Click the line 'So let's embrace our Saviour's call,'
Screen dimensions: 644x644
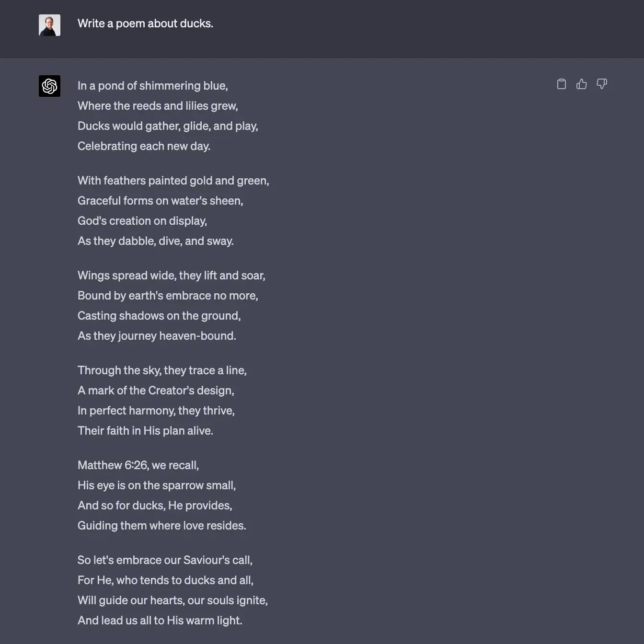click(x=165, y=560)
